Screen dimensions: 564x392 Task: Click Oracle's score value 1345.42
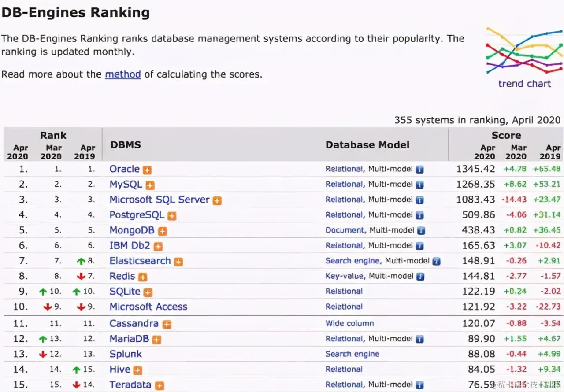(x=476, y=169)
